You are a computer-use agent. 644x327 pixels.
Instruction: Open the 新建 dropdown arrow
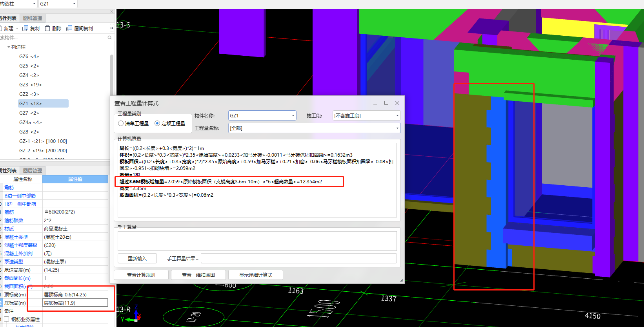click(x=17, y=28)
